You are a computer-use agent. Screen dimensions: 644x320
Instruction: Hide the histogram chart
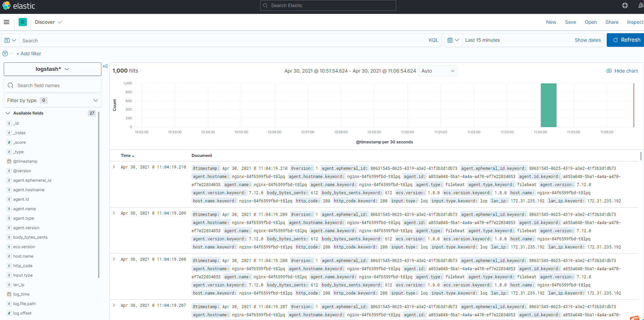[622, 71]
